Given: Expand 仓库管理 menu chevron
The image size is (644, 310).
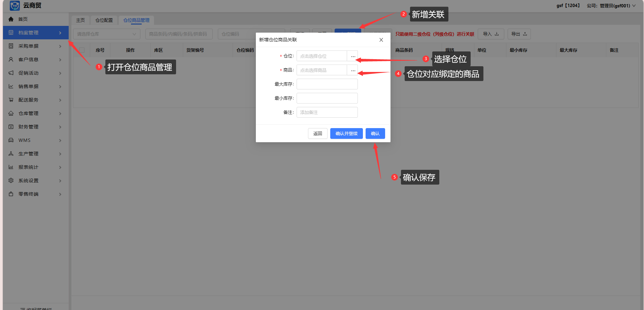Looking at the screenshot, I should (x=60, y=113).
